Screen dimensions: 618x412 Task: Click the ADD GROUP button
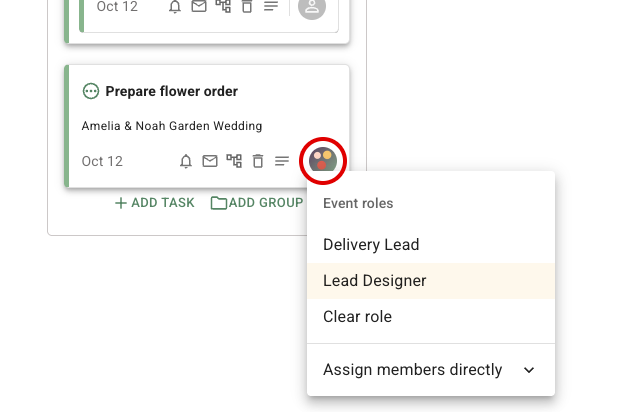click(257, 203)
